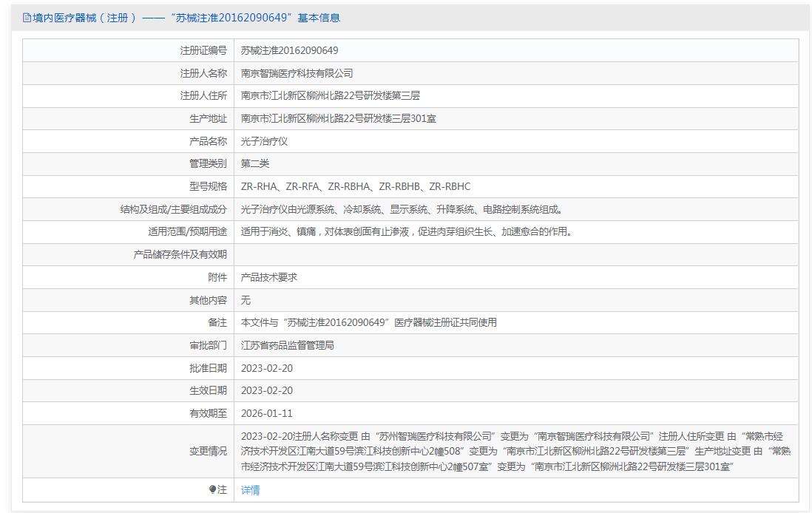Click the authority 江苏省药品监督管理局
This screenshot has height=513, width=812.
point(288,345)
